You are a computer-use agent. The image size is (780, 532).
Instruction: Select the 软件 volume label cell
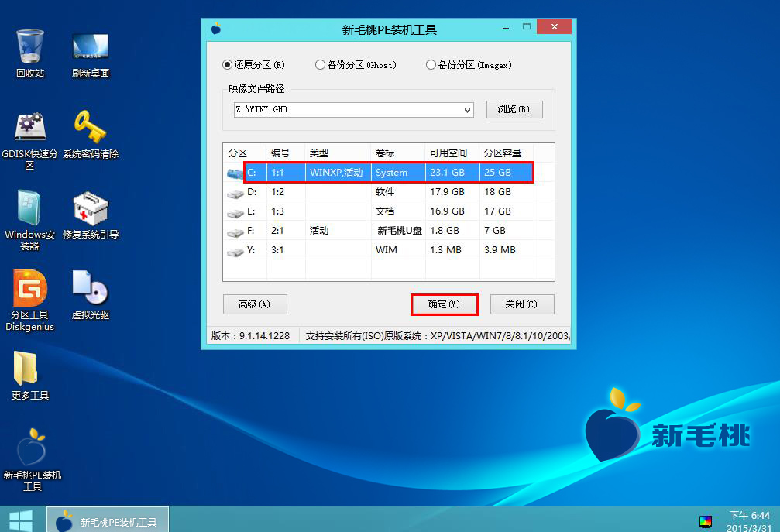click(385, 192)
